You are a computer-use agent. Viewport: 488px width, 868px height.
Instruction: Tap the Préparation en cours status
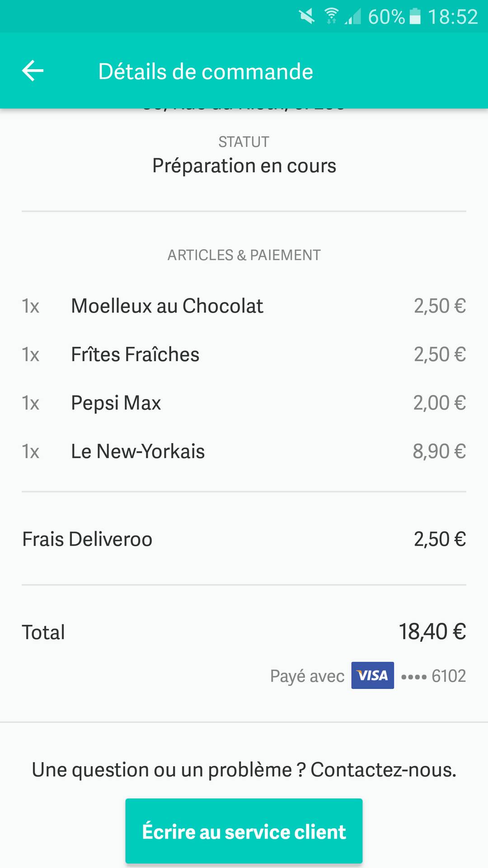(x=244, y=165)
